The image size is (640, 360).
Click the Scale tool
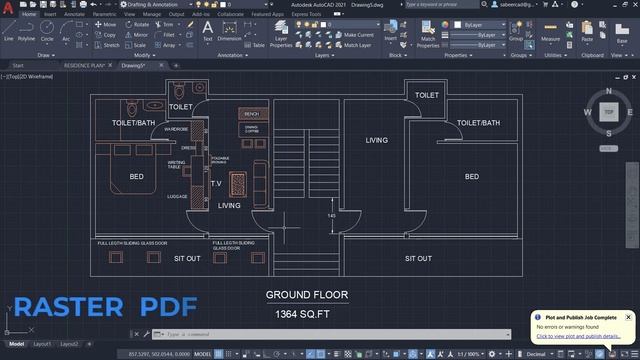(136, 45)
